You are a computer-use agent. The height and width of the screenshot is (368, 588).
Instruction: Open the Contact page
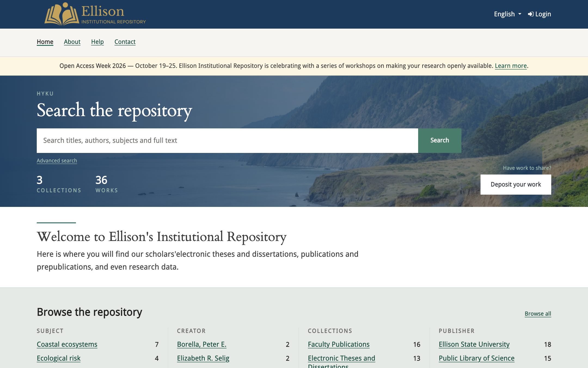pos(125,42)
